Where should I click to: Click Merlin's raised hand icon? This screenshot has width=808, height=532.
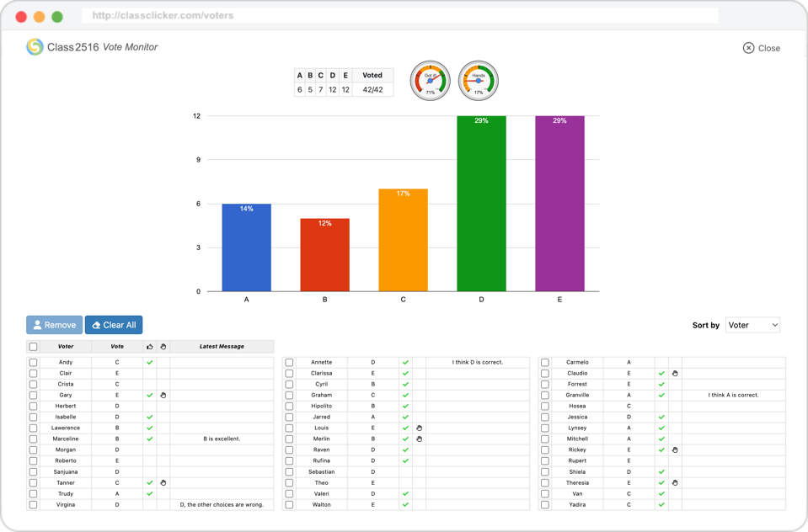[419, 439]
